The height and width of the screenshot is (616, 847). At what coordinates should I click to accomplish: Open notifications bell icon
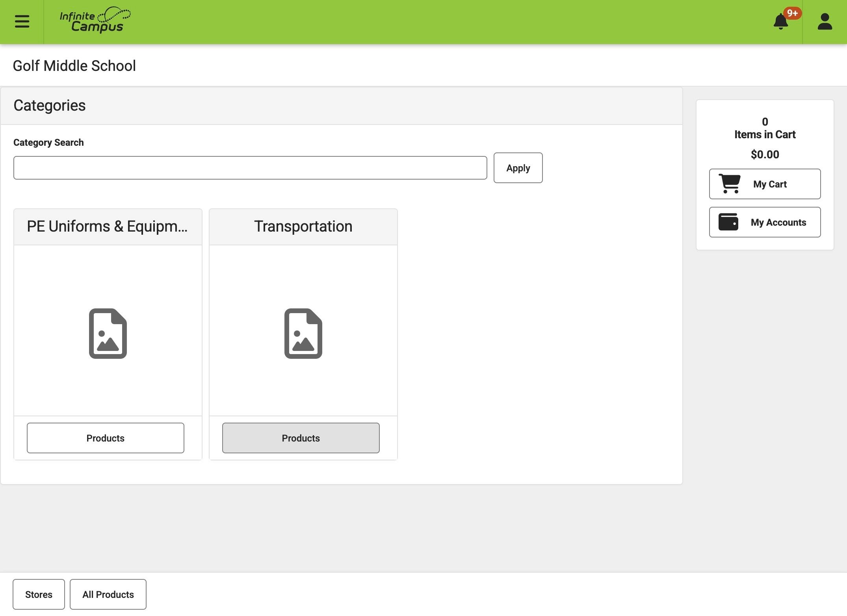780,22
